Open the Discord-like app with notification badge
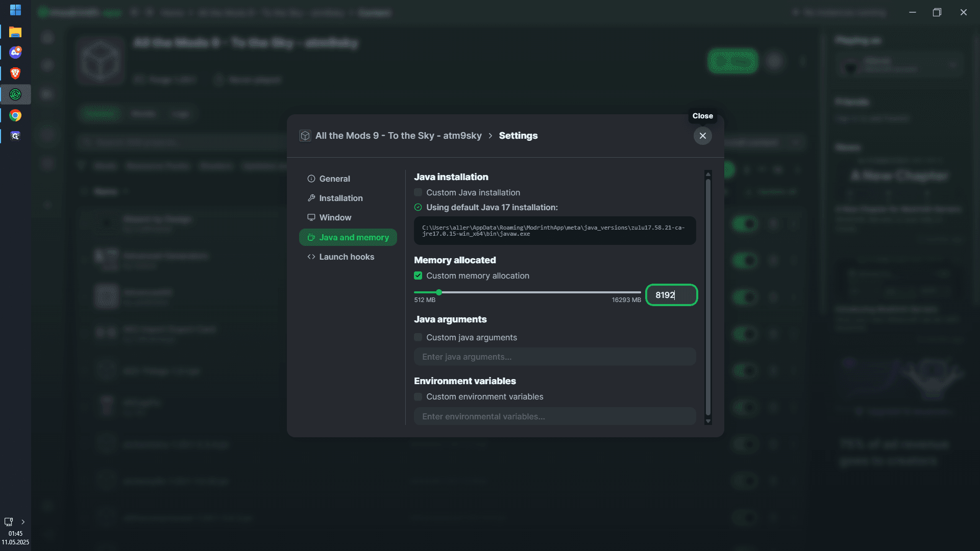 click(15, 53)
